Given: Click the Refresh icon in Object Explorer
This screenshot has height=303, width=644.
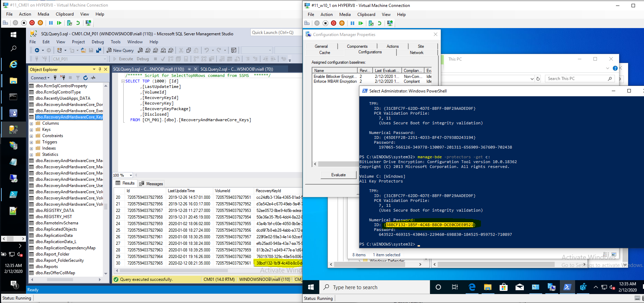Looking at the screenshot, I should tap(86, 78).
